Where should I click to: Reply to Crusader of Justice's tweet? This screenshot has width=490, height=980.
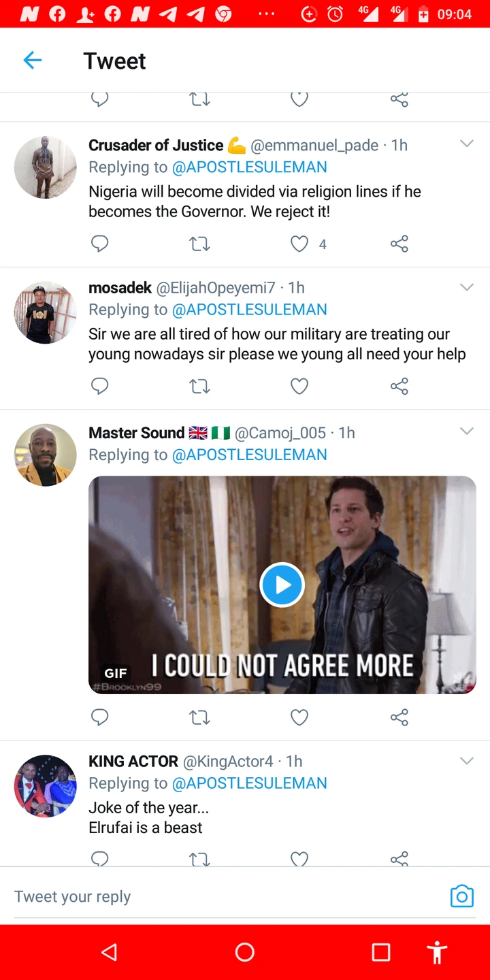coord(100,244)
